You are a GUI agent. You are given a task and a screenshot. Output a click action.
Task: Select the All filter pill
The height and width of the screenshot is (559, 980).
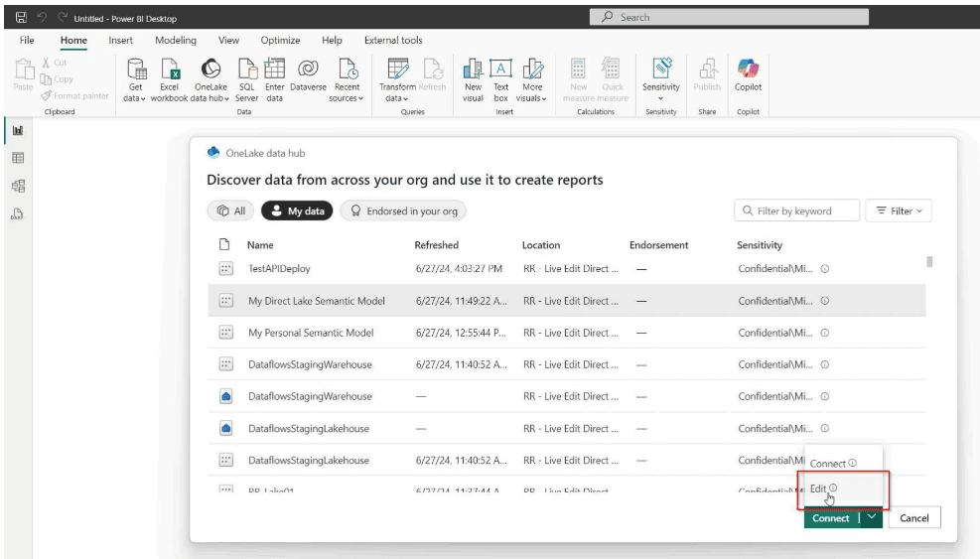[230, 211]
